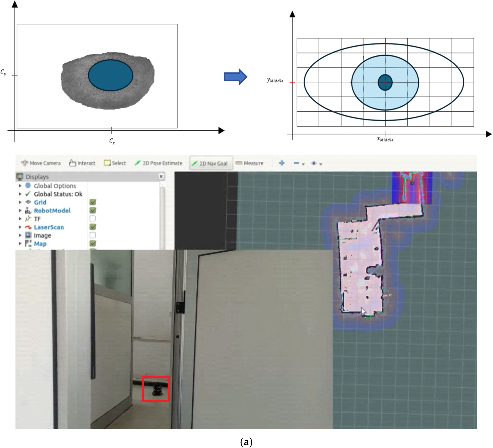Expand the Map display entry
Image resolution: width=493 pixels, height=448 pixels.
point(20,243)
